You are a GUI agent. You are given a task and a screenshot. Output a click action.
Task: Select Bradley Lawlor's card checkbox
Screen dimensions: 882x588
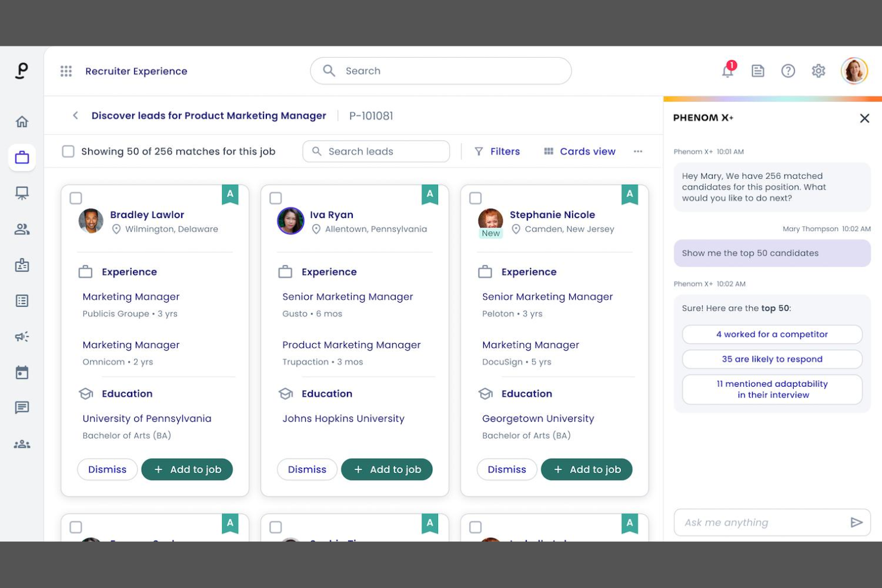[76, 198]
